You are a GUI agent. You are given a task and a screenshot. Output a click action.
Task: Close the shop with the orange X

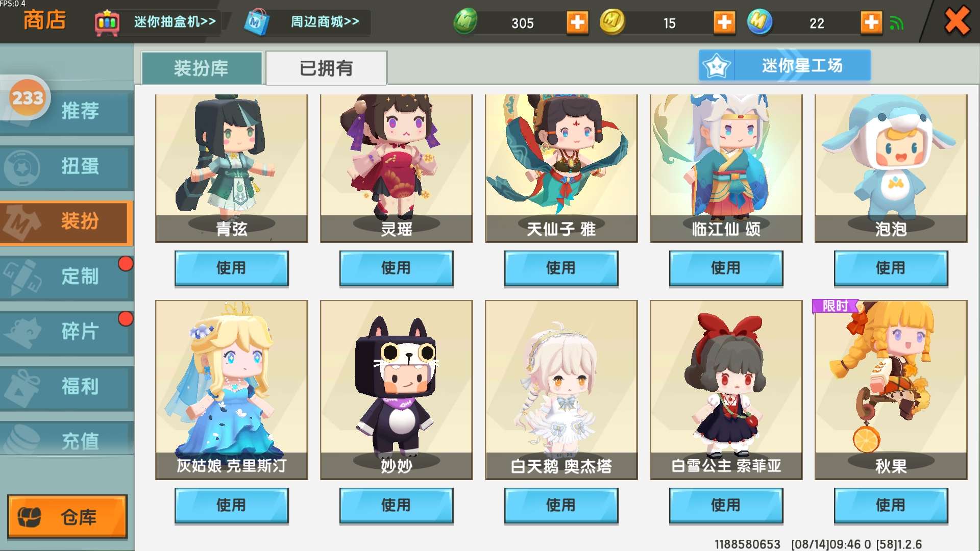coord(957,21)
